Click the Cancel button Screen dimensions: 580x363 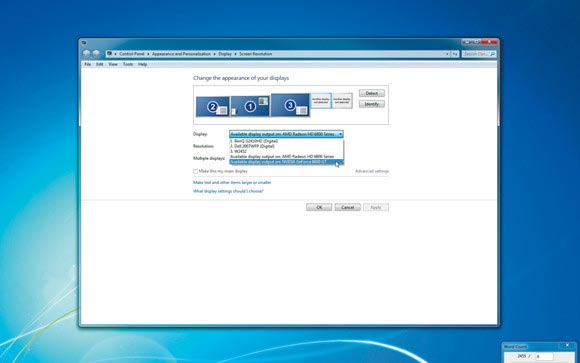pyautogui.click(x=347, y=207)
